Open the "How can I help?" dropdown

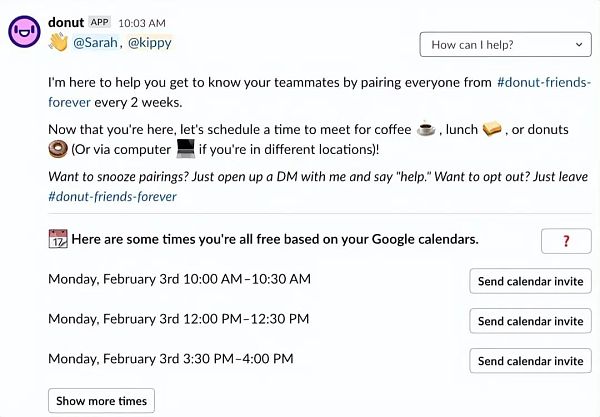pyautogui.click(x=505, y=45)
